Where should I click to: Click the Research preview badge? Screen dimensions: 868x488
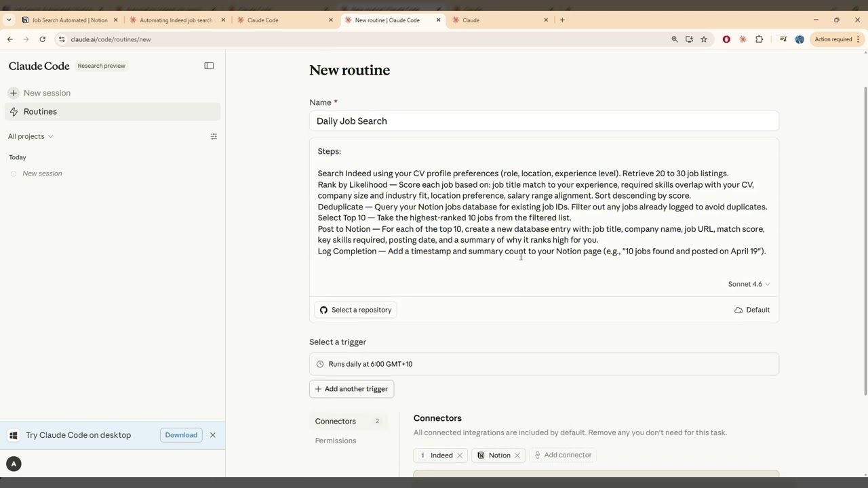[x=102, y=66]
